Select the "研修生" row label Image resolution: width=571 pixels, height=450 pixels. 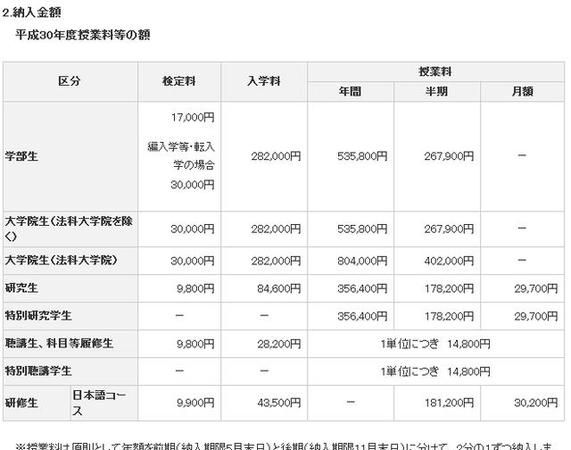click(x=21, y=403)
